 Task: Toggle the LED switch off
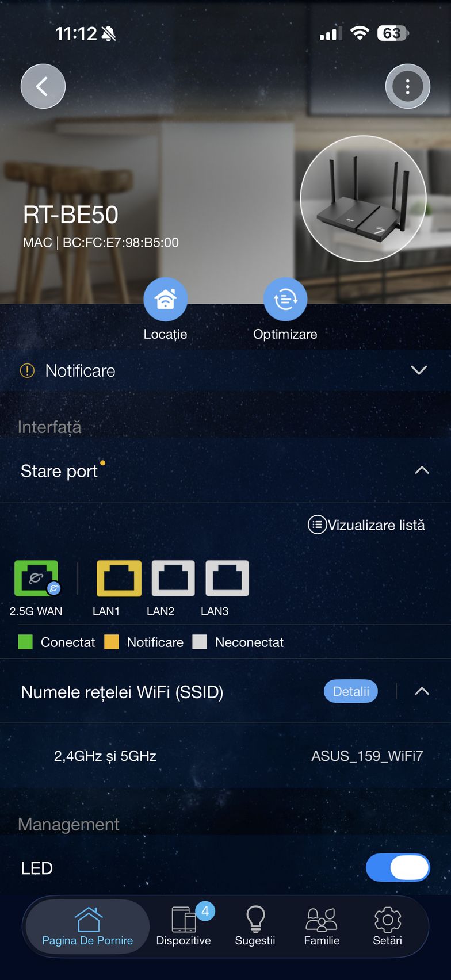[x=398, y=867]
